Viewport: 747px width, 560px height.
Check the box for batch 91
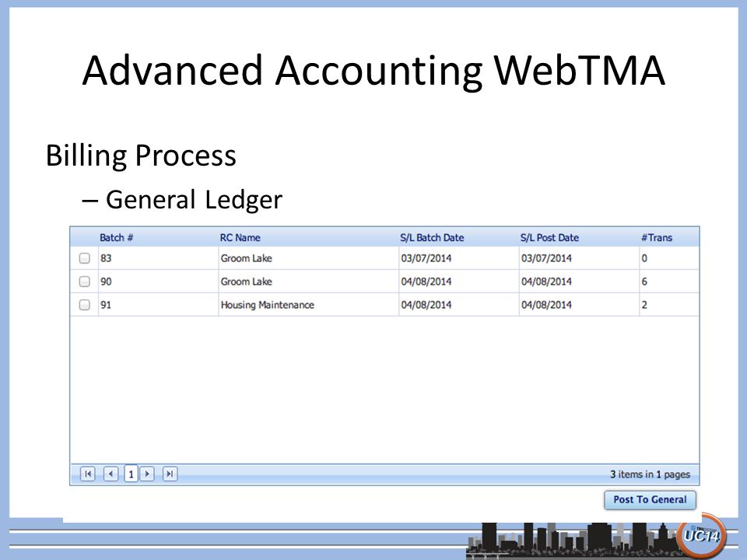coord(84,305)
